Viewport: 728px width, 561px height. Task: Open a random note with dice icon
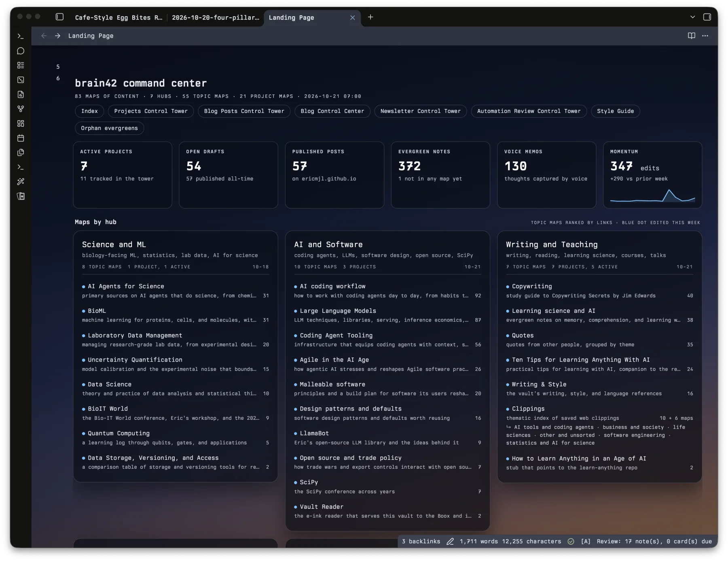21,80
